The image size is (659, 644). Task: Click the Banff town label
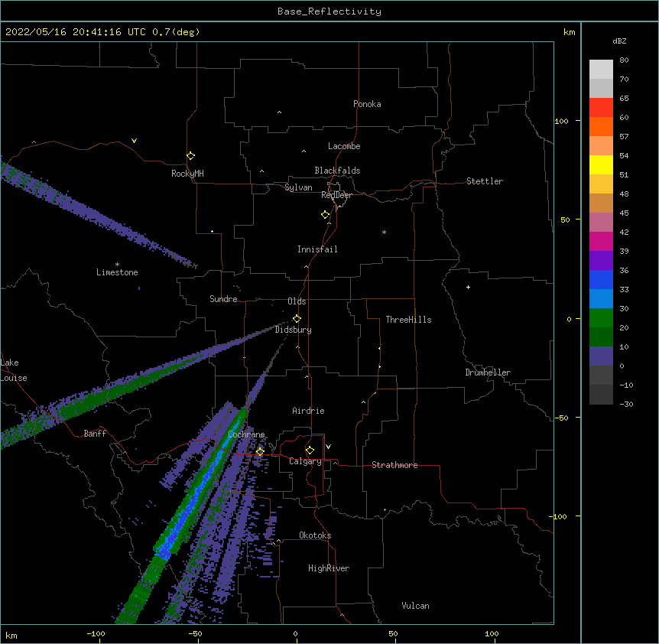tap(95, 434)
